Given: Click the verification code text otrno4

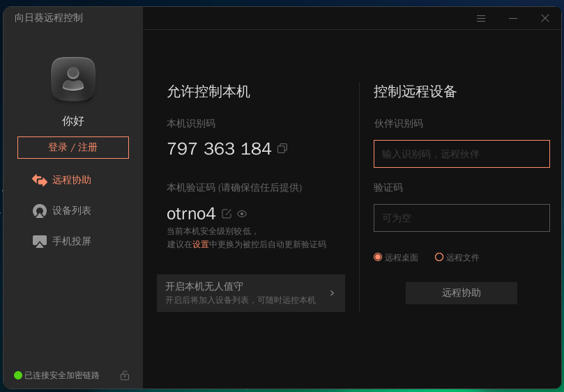Looking at the screenshot, I should (191, 214).
